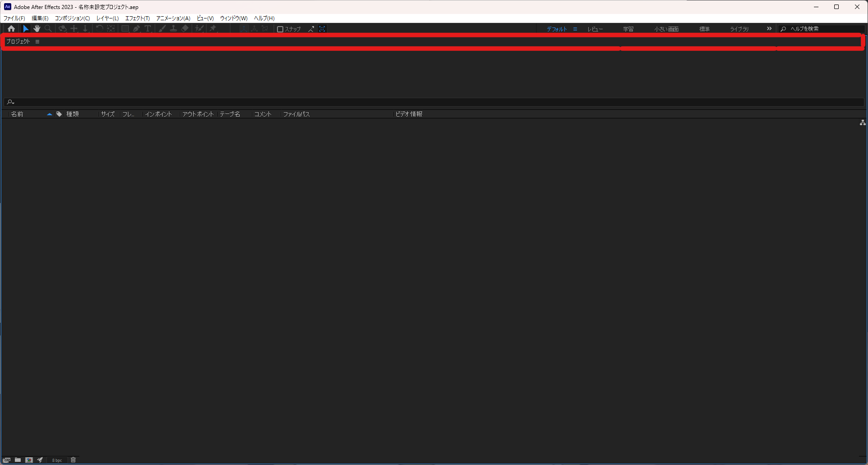Sort by the ファイルパス column header
This screenshot has height=465, width=868.
click(x=296, y=114)
